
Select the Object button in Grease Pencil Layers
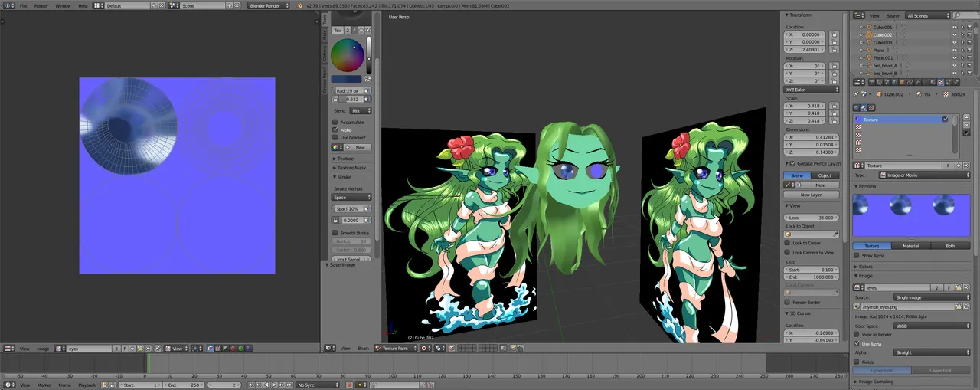click(825, 175)
